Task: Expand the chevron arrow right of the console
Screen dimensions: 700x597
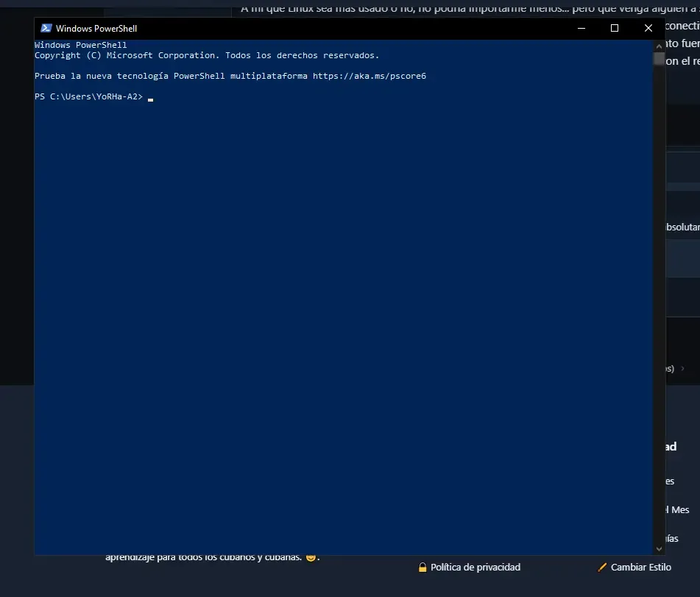Action: pyautogui.click(x=682, y=369)
